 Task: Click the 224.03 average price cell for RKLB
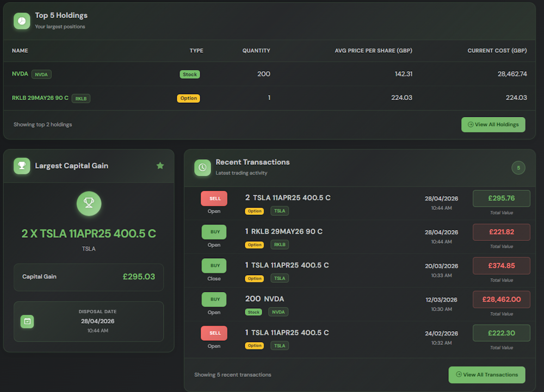pyautogui.click(x=402, y=98)
